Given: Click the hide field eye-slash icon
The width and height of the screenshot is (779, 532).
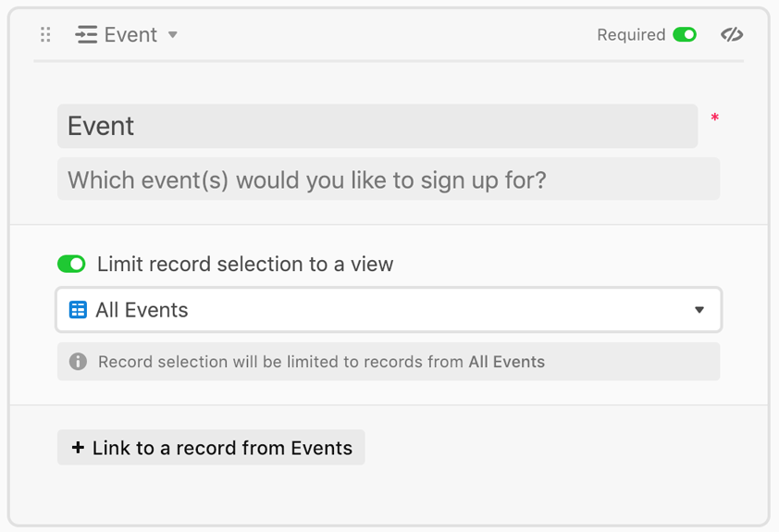Looking at the screenshot, I should click(732, 34).
